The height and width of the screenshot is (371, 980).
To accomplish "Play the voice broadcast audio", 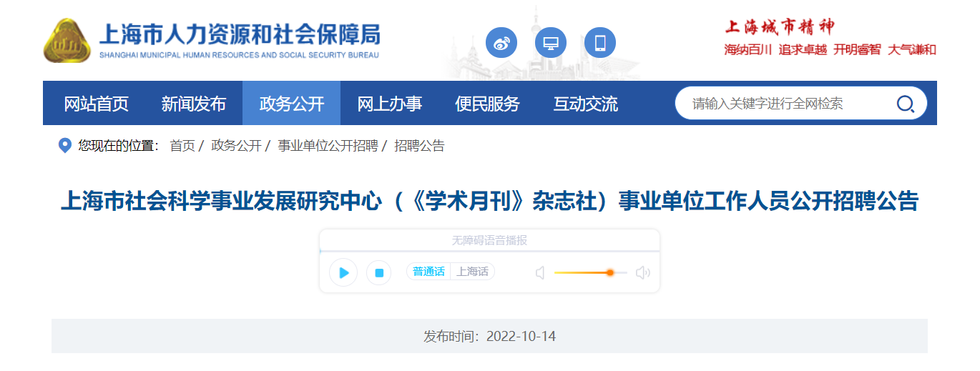I will point(343,272).
